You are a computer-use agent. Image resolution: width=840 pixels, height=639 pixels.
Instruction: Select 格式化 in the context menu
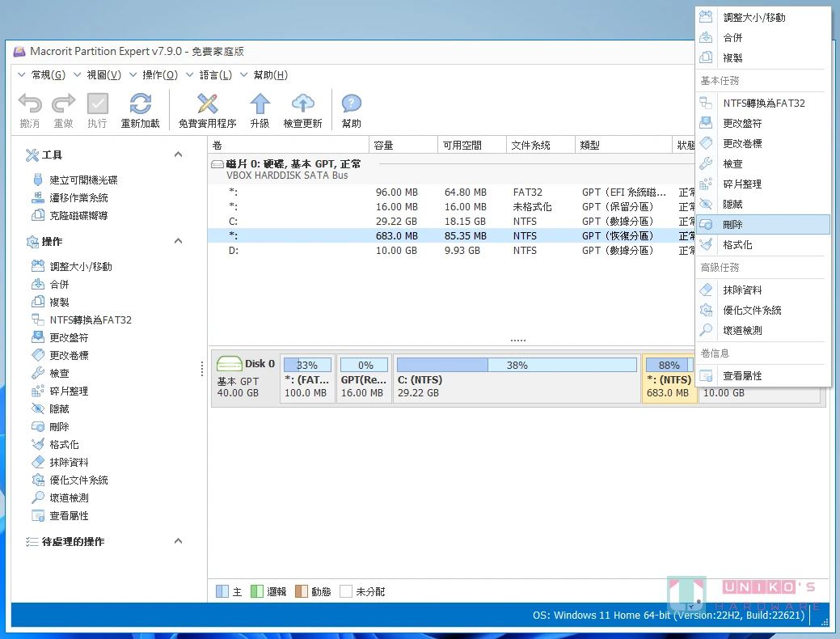coord(763,245)
